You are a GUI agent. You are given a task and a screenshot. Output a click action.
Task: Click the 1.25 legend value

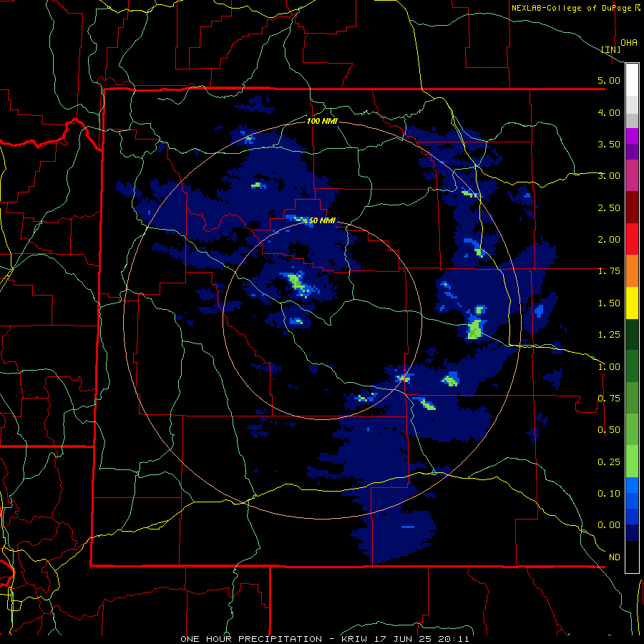coord(609,335)
